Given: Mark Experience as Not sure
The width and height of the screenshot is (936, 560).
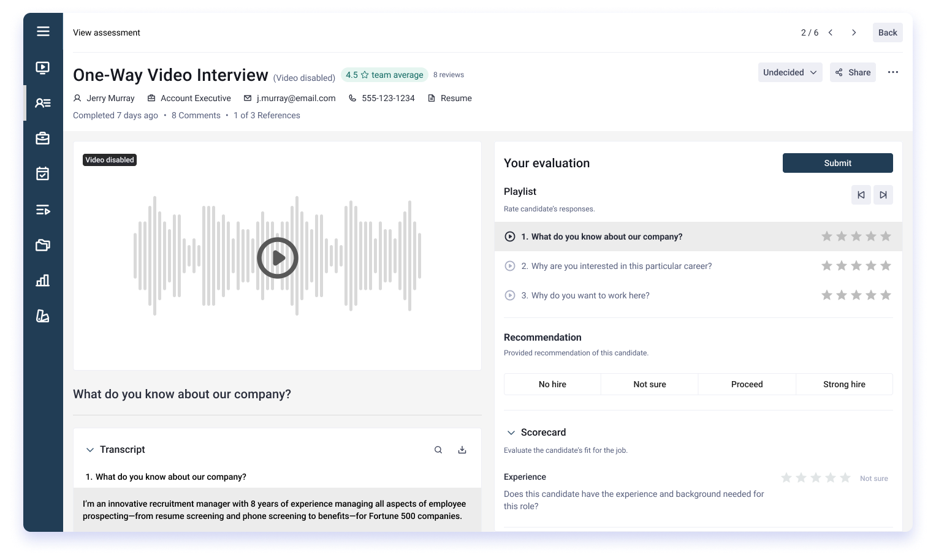Looking at the screenshot, I should pos(874,479).
